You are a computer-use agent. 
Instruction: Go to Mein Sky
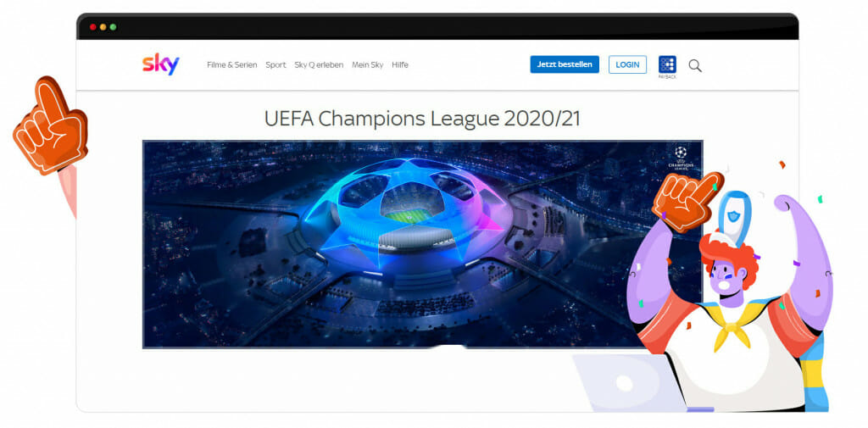point(368,64)
